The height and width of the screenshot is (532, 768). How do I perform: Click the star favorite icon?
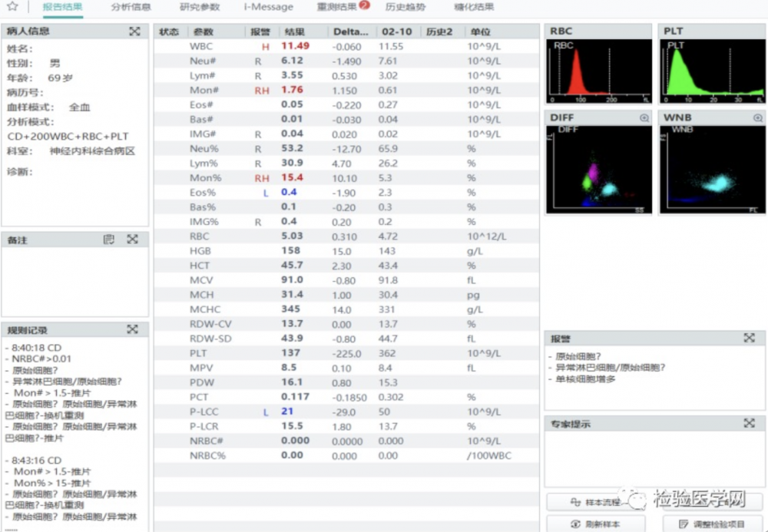click(12, 7)
